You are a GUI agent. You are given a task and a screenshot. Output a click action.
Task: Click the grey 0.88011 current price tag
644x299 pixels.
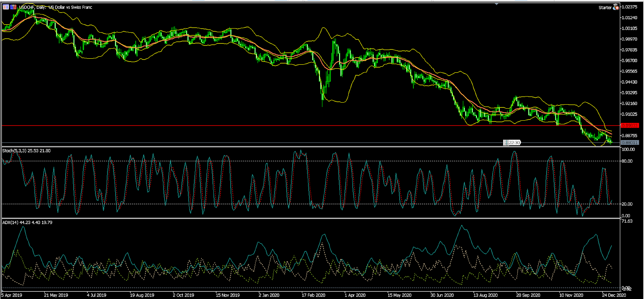tap(630, 142)
